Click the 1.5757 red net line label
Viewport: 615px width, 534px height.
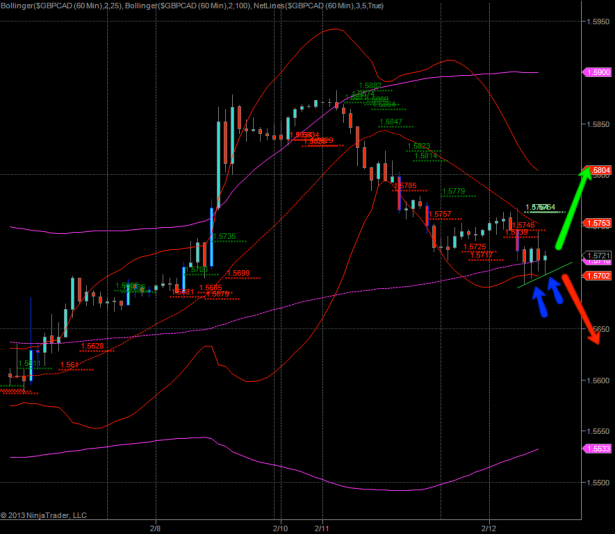tap(438, 214)
